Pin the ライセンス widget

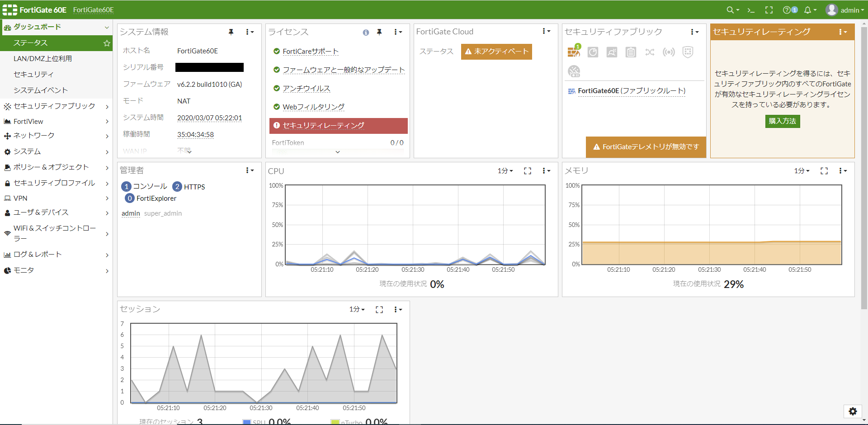[x=379, y=32]
